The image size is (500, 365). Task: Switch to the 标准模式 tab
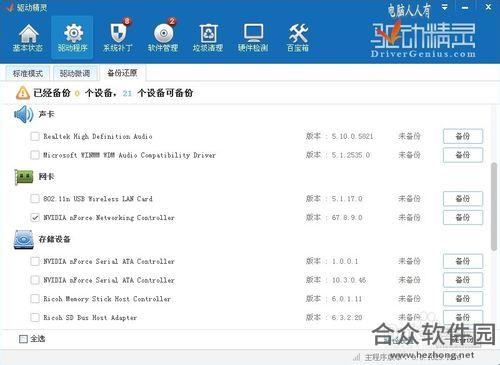click(x=28, y=73)
